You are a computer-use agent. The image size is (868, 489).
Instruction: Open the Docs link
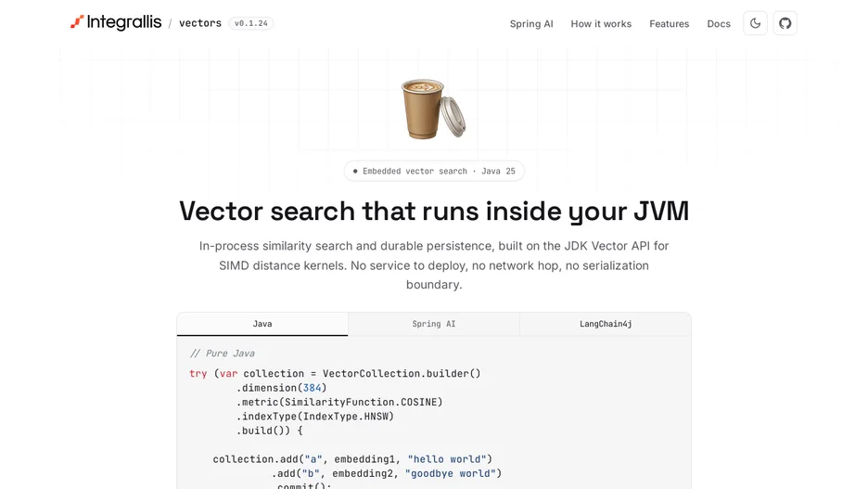click(719, 24)
